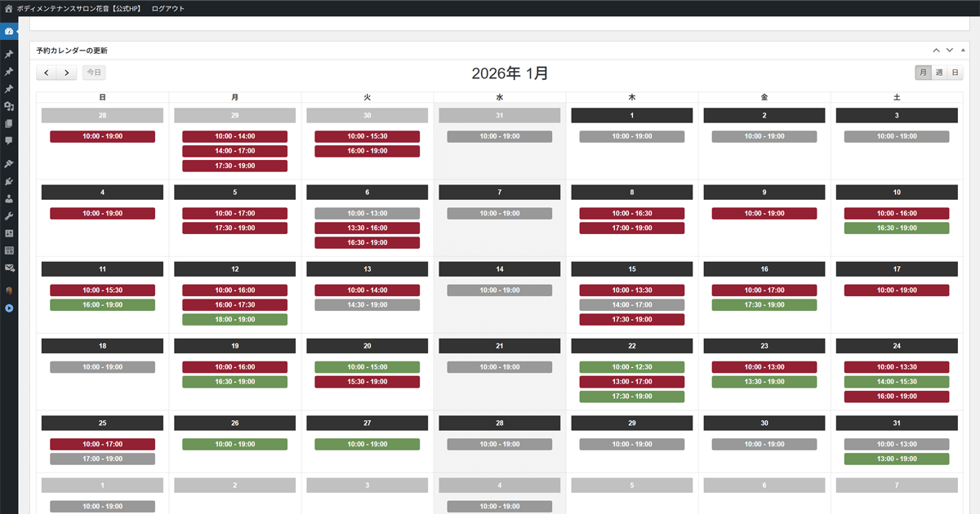Switch calendar to day view (日)
This screenshot has width=980, height=514.
pos(955,73)
